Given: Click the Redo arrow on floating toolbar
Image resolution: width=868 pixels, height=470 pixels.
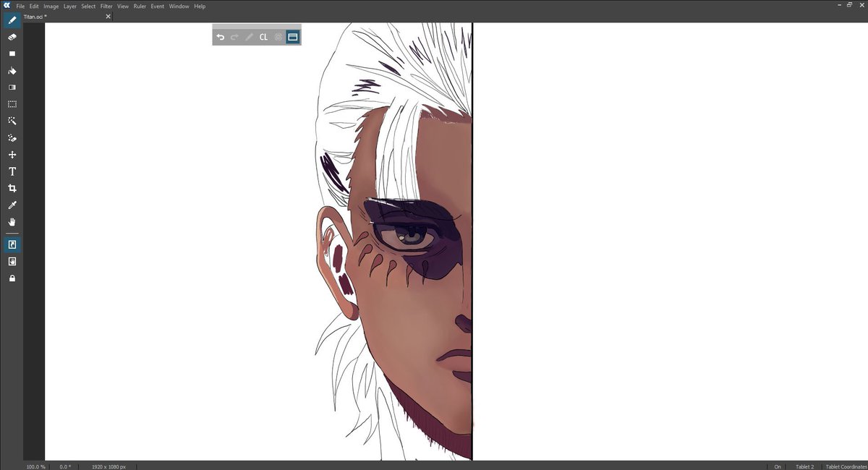Looking at the screenshot, I should tap(234, 37).
